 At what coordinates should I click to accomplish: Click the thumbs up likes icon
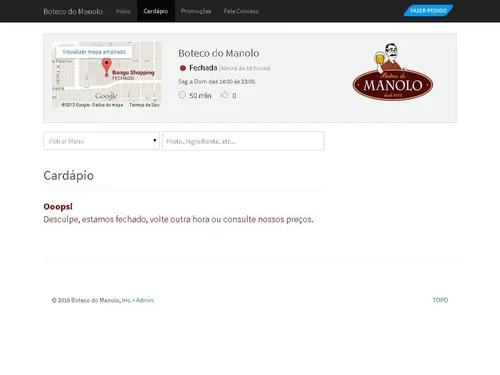(224, 95)
